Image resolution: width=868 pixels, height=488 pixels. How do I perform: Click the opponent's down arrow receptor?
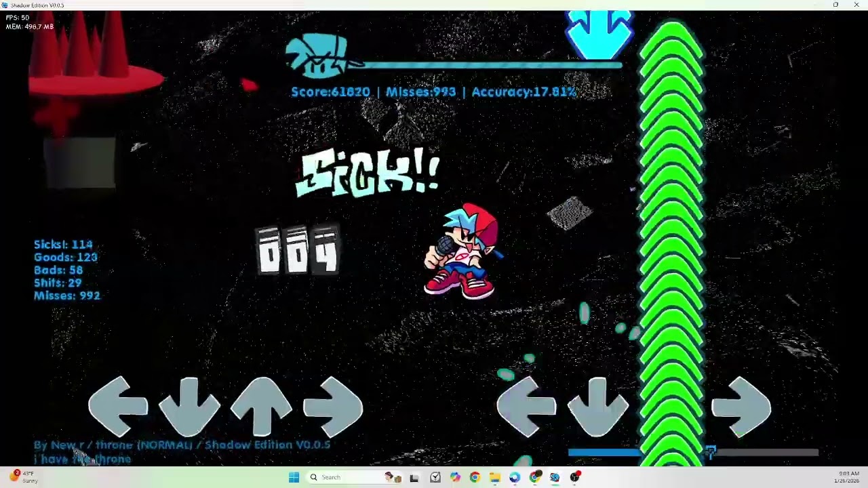pyautogui.click(x=189, y=407)
